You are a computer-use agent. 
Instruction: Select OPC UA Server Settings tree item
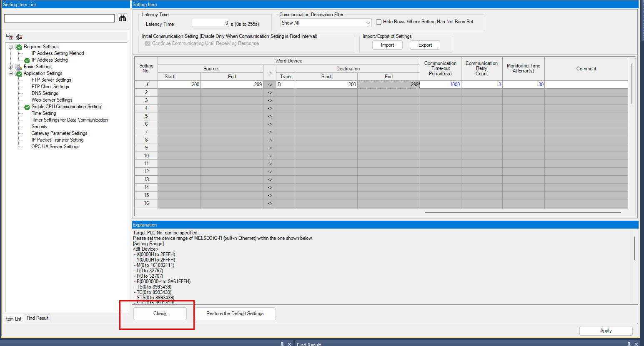(x=55, y=147)
